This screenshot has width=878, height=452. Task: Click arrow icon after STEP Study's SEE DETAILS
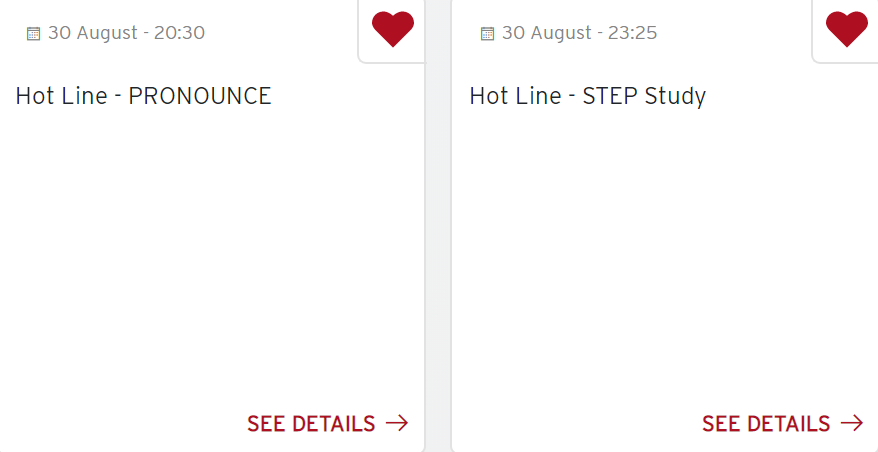[x=851, y=423]
